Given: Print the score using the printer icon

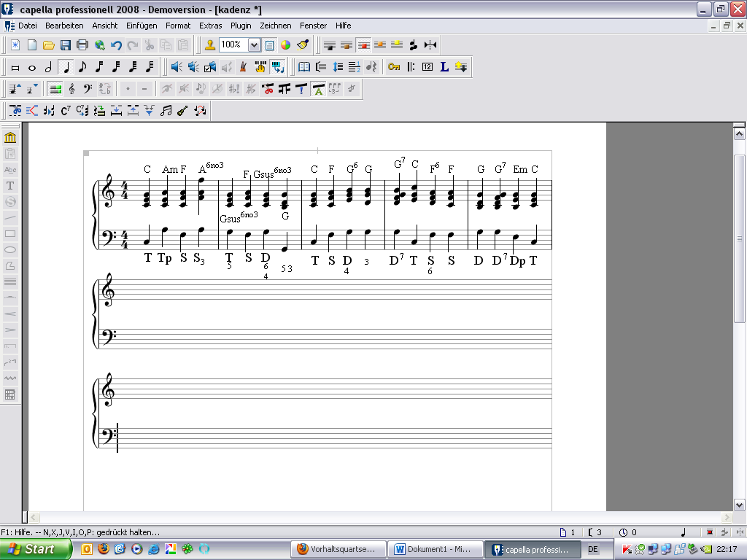Looking at the screenshot, I should [82, 45].
